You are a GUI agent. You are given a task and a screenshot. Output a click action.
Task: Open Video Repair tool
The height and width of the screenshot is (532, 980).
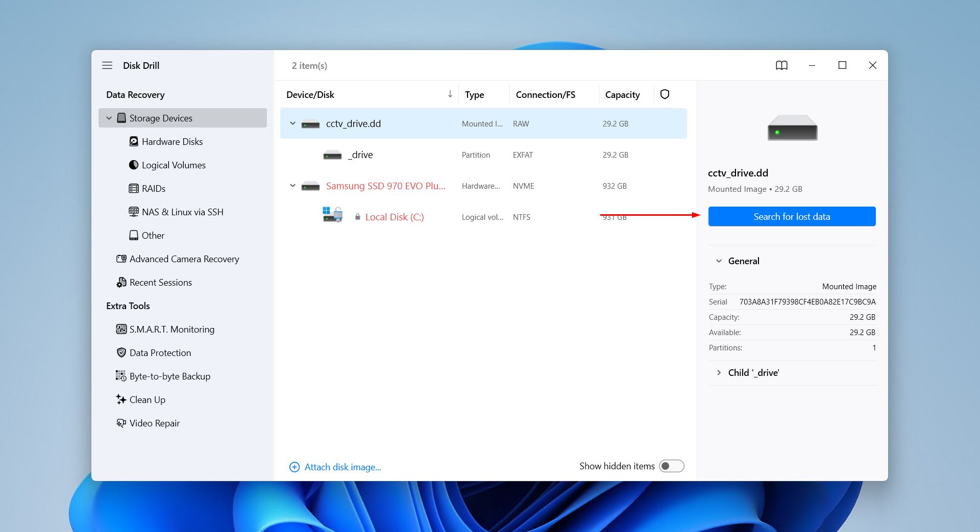[155, 423]
